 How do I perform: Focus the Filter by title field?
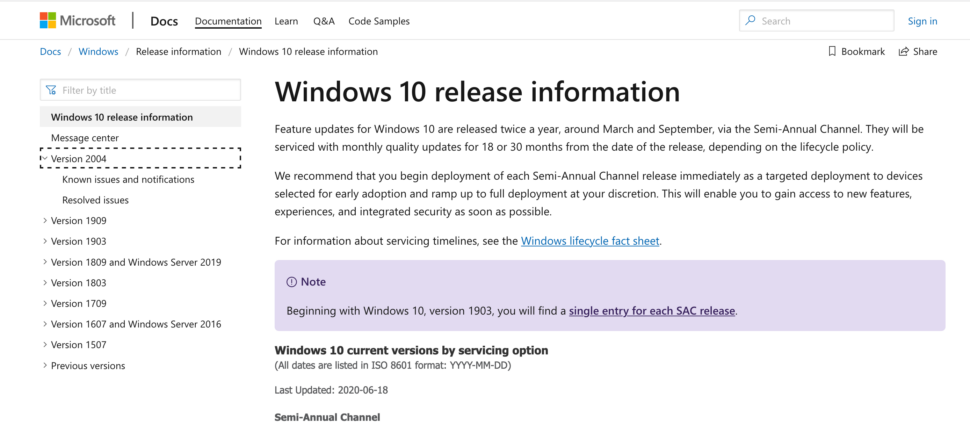140,90
